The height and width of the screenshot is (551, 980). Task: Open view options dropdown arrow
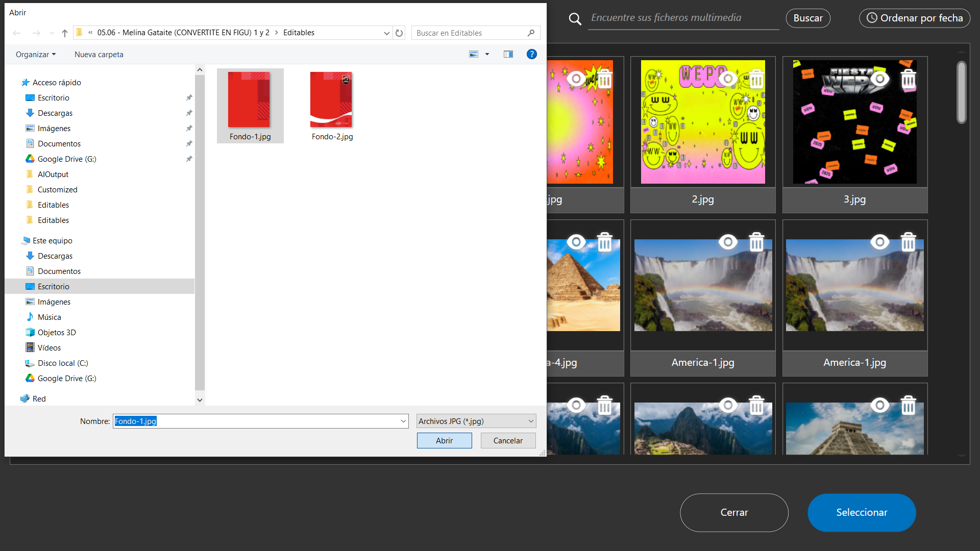pos(487,54)
